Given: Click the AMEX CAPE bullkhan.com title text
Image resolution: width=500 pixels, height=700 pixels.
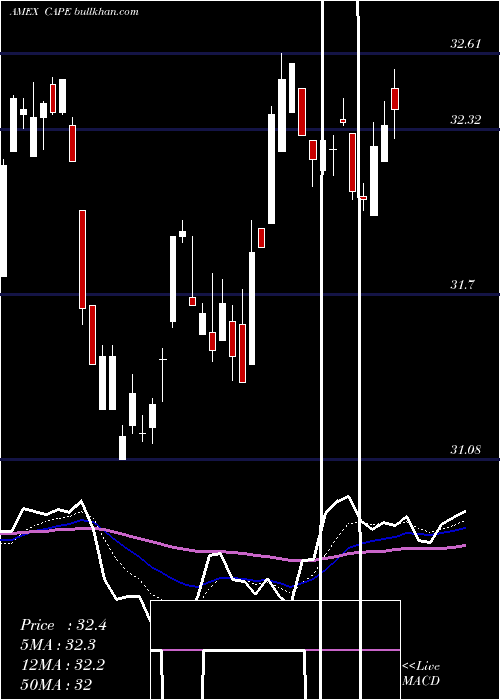Looking at the screenshot, I should (x=74, y=12).
